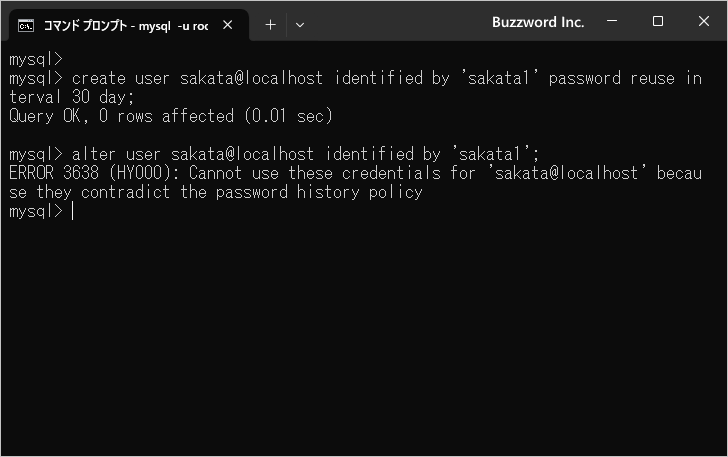Click the Command Prompt icon in the tab
The image size is (728, 457).
[x=27, y=25]
